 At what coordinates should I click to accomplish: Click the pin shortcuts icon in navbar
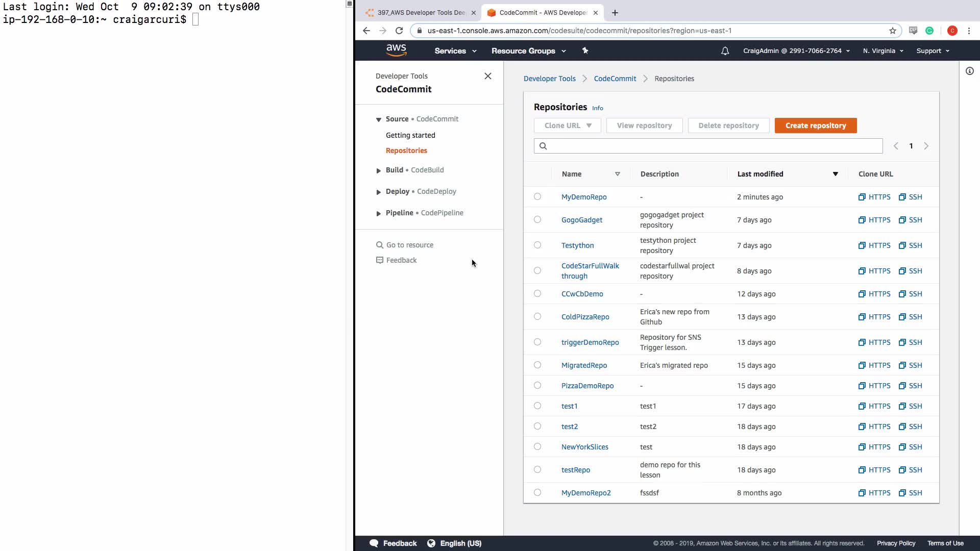[x=585, y=51]
